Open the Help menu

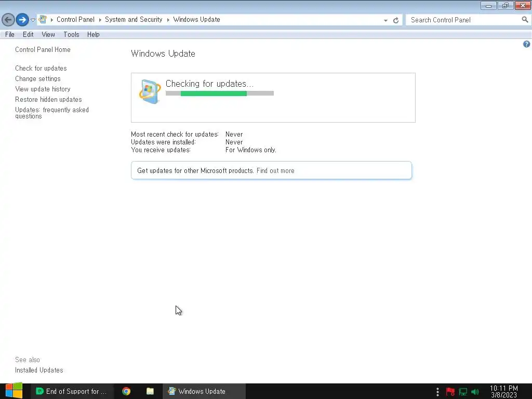(x=94, y=34)
